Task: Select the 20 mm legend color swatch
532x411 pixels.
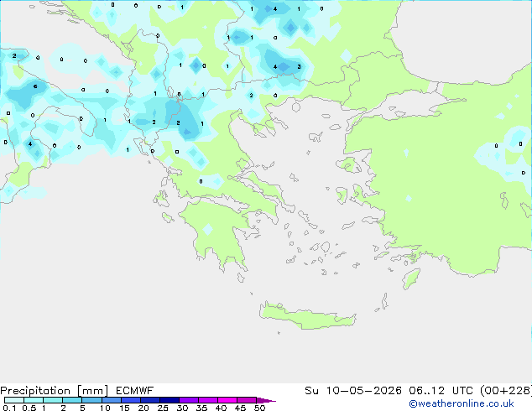Action: (x=149, y=400)
